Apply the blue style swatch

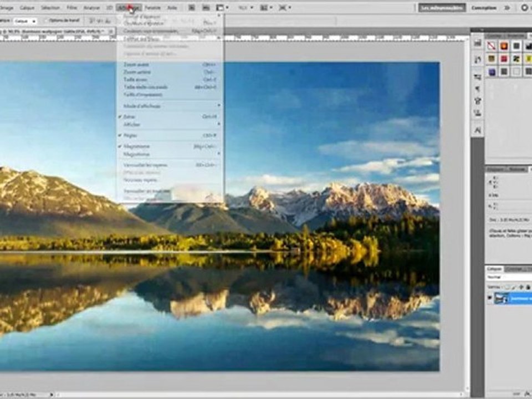pyautogui.click(x=492, y=71)
